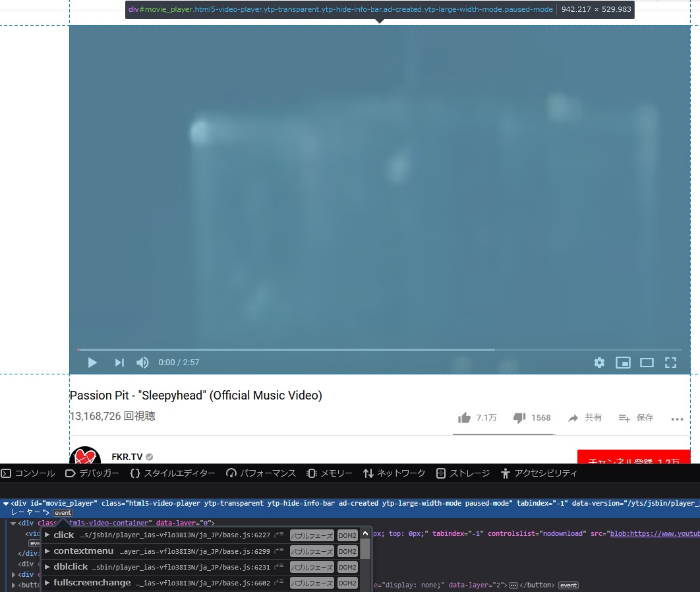Click the 共有 share arrow button
The width and height of the screenshot is (700, 592).
585,418
